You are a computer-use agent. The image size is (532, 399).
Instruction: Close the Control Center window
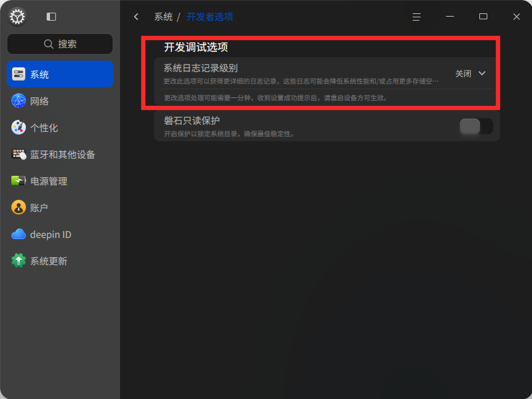click(517, 17)
